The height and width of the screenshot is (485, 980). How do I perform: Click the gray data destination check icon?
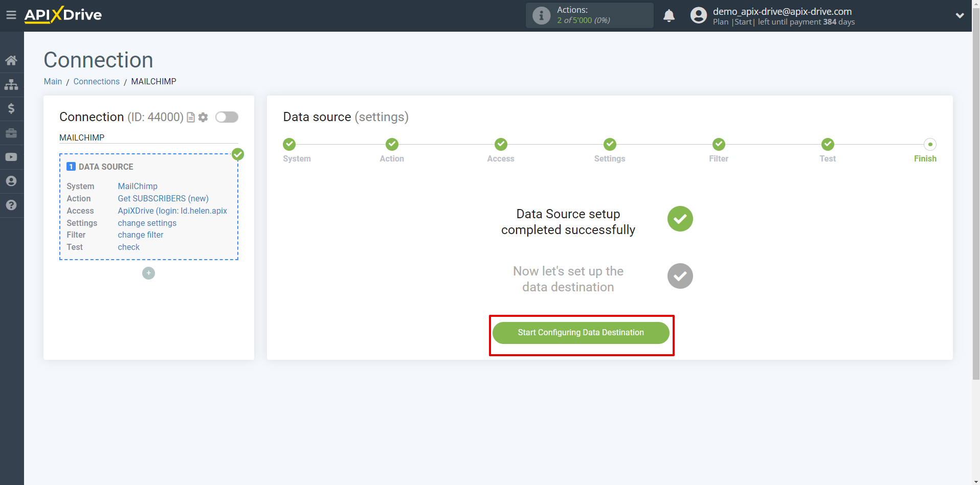pos(680,276)
